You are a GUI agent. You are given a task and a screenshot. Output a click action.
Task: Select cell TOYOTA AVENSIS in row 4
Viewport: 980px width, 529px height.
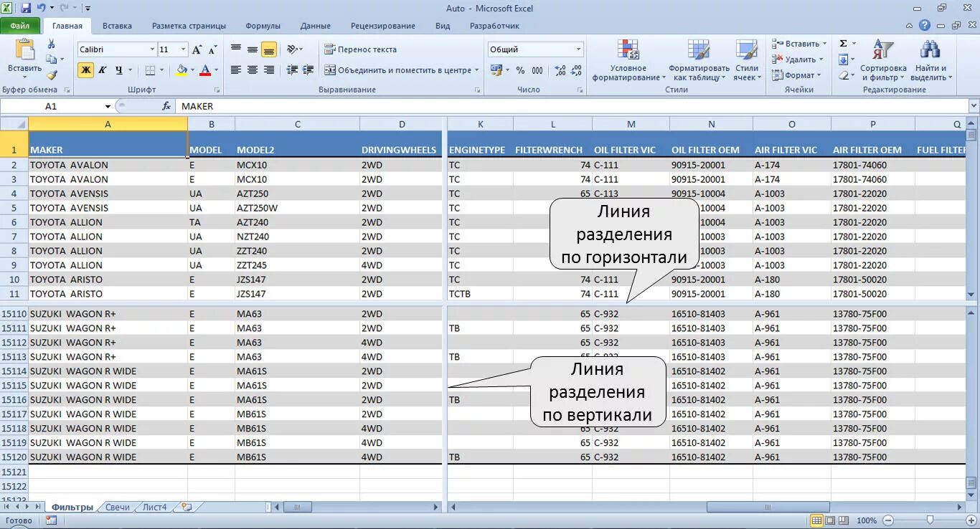[x=108, y=194]
